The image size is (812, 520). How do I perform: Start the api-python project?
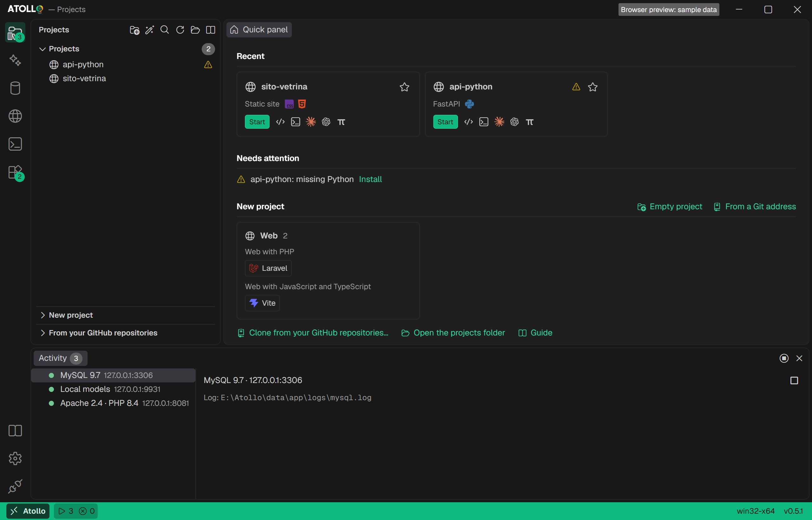445,122
